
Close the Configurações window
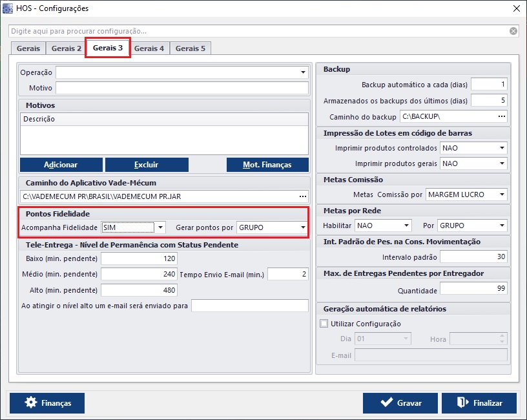pos(516,8)
